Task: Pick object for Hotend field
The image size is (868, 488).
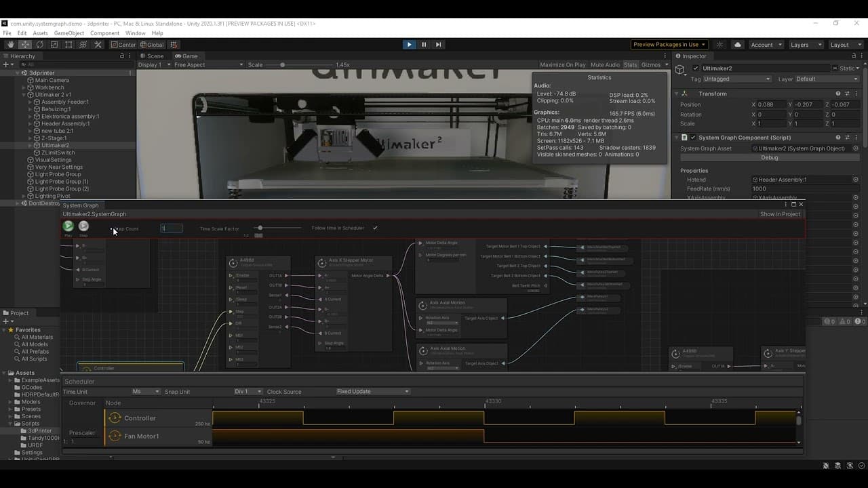Action: [856, 180]
